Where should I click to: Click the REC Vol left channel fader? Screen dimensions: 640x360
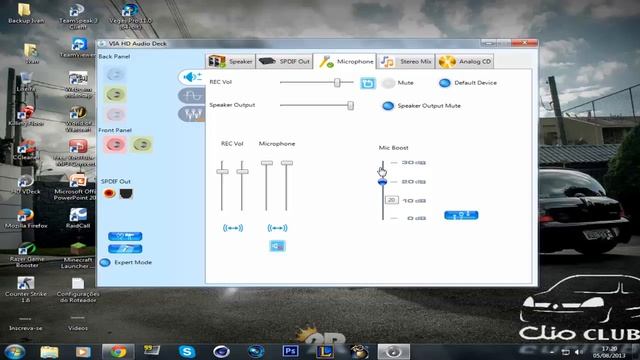222,171
